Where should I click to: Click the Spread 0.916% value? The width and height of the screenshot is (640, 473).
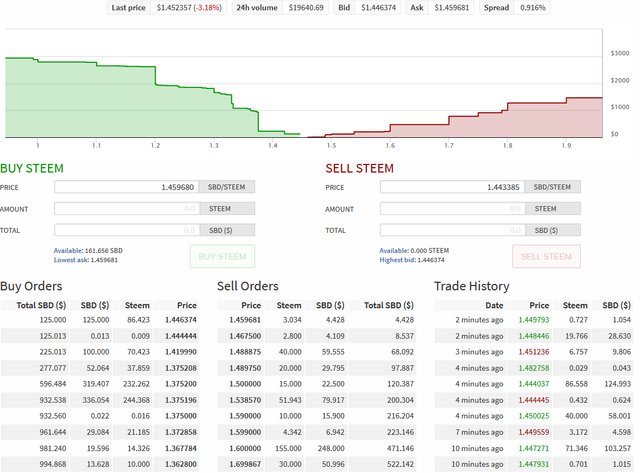[532, 7]
